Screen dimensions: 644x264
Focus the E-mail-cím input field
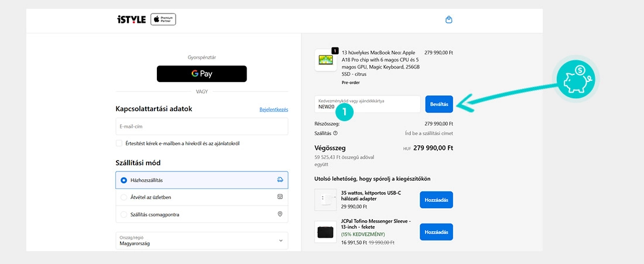pos(201,126)
